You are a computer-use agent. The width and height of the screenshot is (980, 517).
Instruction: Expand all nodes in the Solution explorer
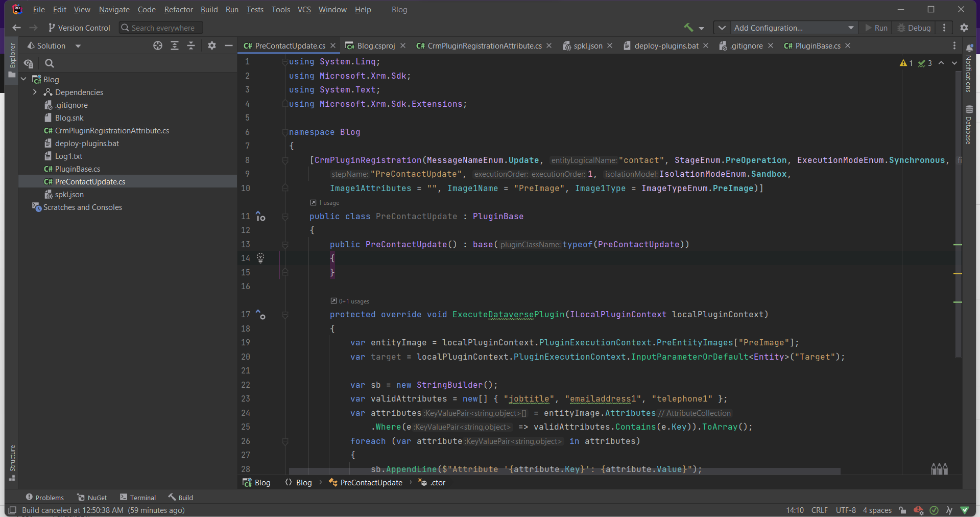click(x=175, y=46)
